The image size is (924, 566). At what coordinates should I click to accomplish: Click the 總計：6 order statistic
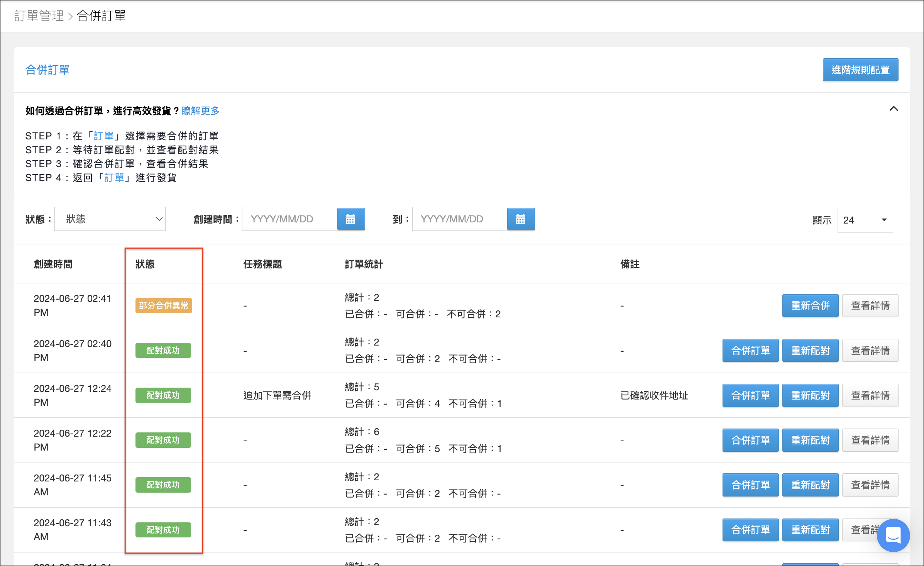tap(362, 432)
